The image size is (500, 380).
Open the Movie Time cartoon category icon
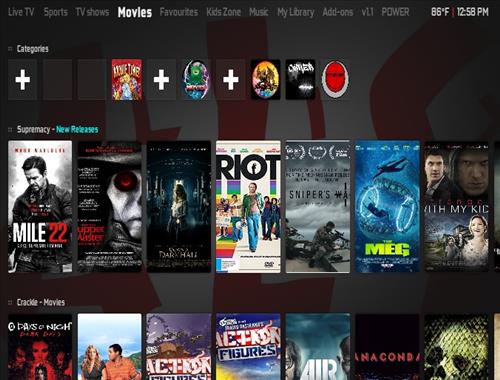[x=127, y=80]
